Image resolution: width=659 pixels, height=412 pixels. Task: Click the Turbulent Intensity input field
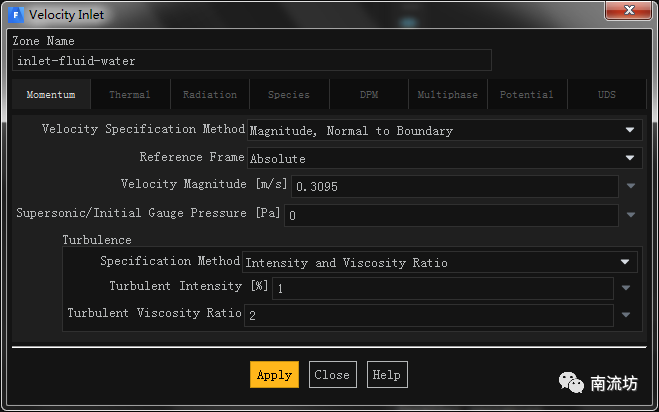(x=442, y=288)
